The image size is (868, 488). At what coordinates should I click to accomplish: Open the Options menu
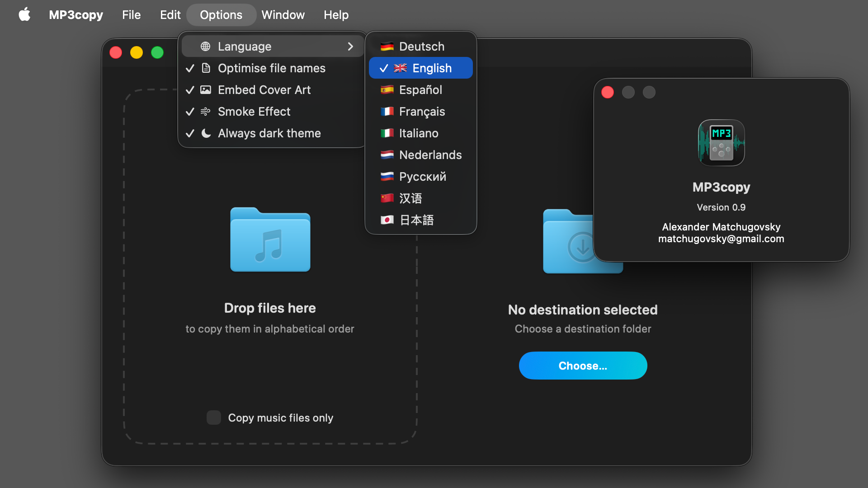click(x=221, y=15)
